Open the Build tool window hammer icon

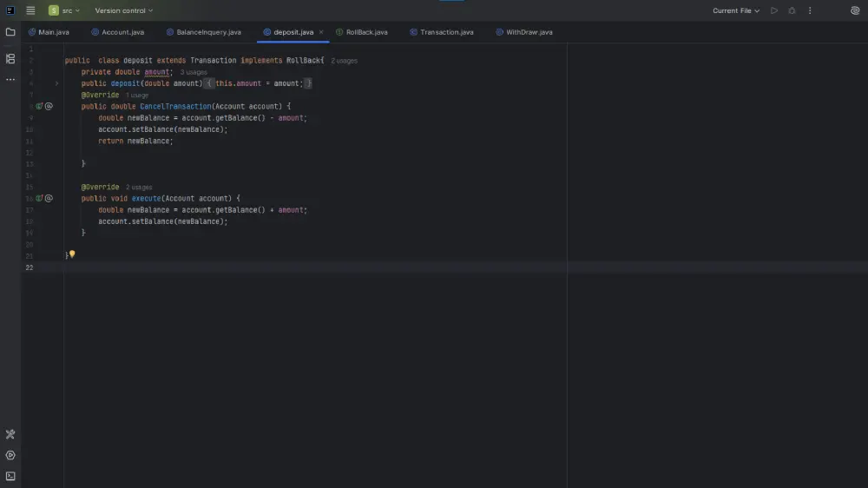(x=10, y=434)
